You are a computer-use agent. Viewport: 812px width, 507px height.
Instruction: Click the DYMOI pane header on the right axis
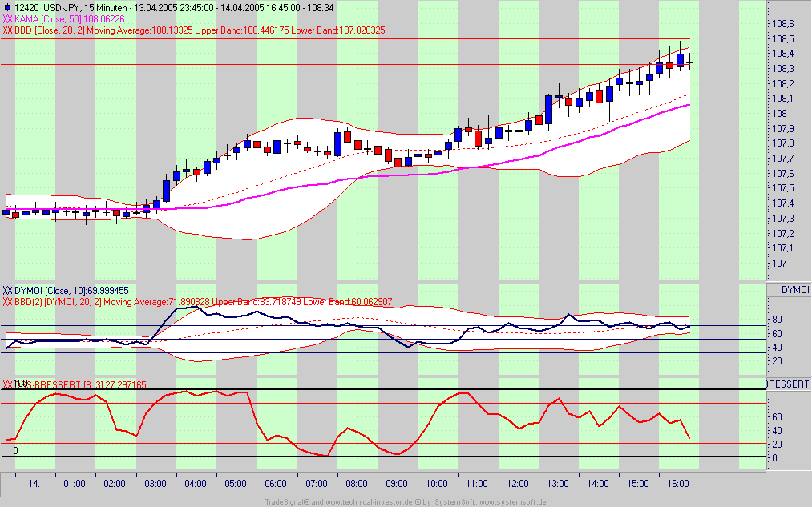(x=789, y=290)
